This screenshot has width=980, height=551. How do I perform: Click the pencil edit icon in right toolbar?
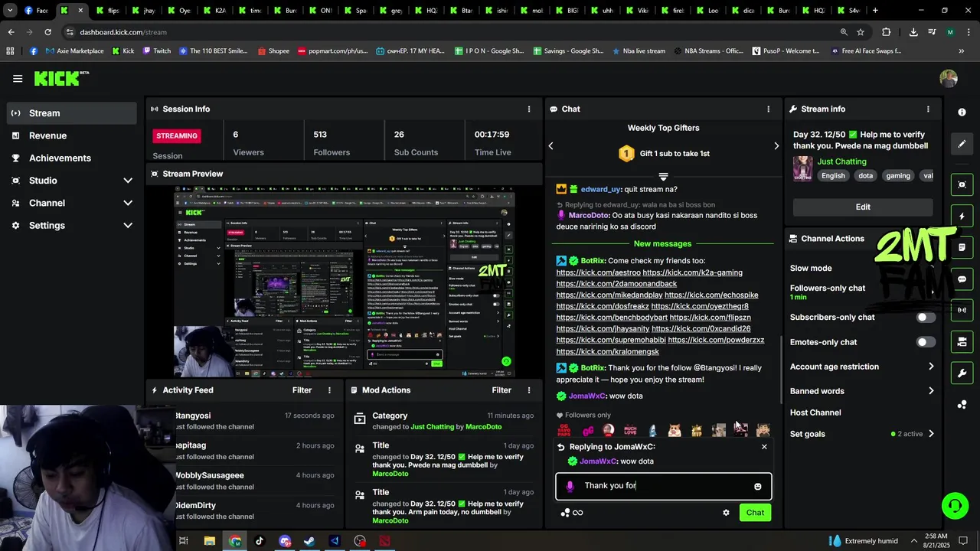962,144
